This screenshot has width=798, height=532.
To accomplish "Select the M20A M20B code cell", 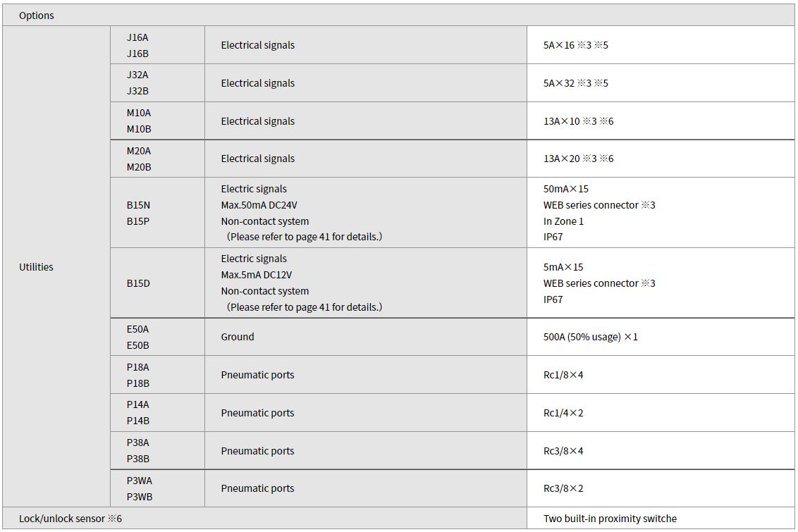I will [x=157, y=159].
